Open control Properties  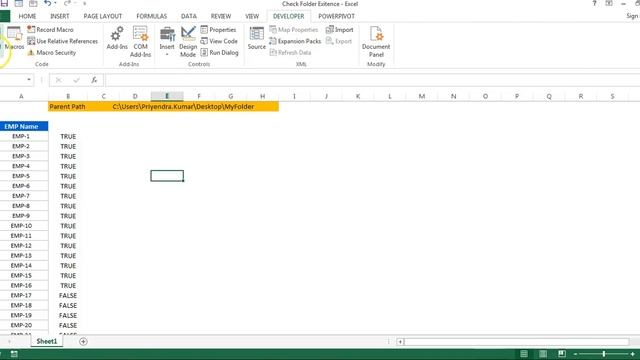point(218,30)
